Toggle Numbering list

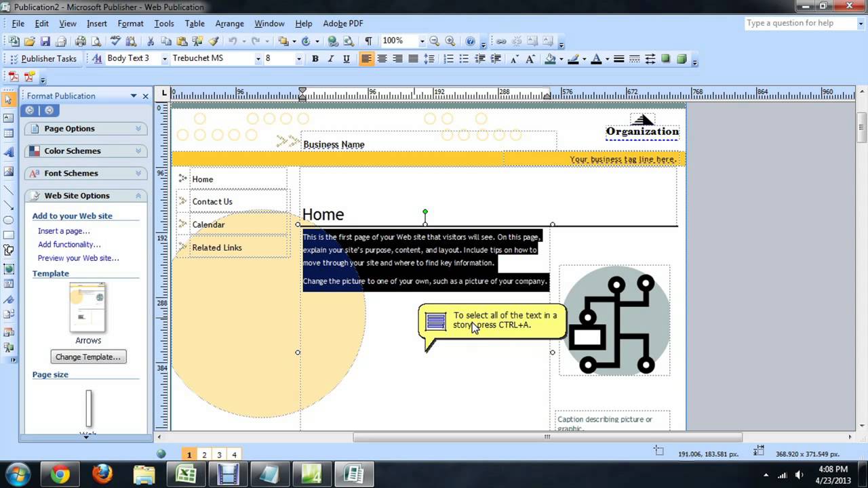[448, 59]
